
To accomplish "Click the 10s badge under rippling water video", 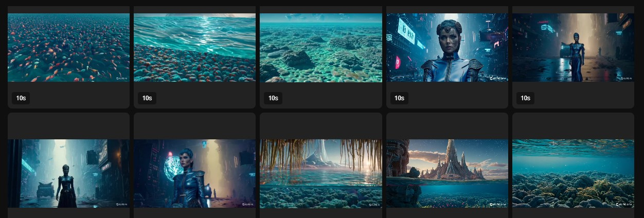I will coord(147,98).
